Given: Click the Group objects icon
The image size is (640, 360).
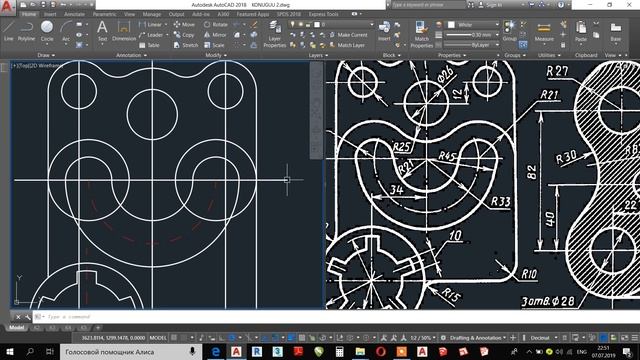Looking at the screenshot, I should point(509,31).
